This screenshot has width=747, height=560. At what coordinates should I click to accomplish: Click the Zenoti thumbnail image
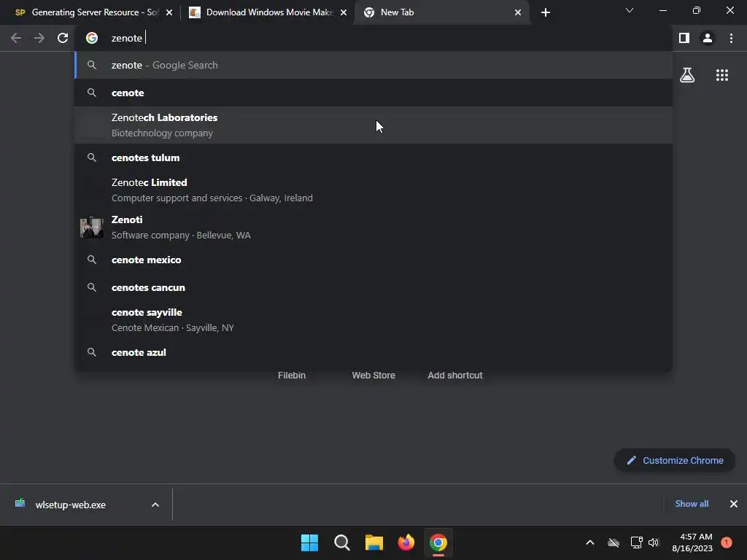pos(92,227)
